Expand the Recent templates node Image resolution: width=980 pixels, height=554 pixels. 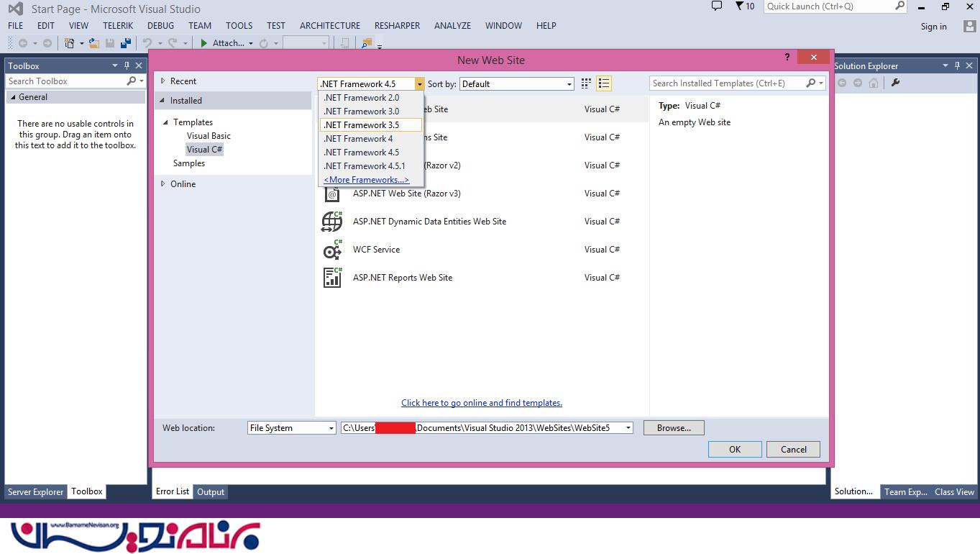tap(163, 81)
